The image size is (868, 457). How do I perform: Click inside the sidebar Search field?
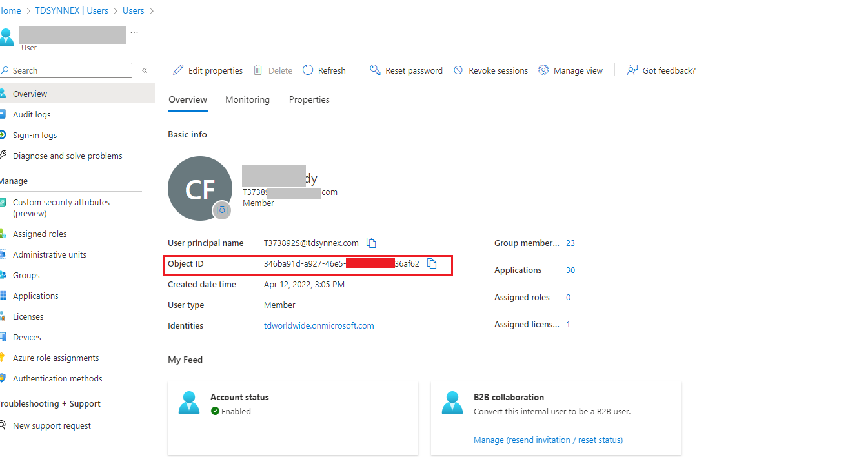point(66,70)
